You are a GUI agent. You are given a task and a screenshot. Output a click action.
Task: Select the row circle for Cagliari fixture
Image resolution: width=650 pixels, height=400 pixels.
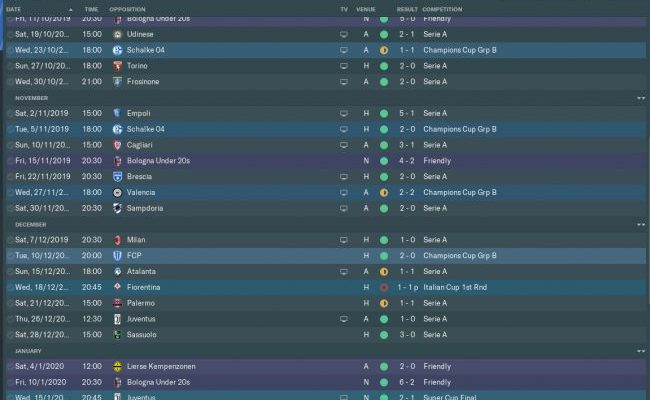point(10,145)
